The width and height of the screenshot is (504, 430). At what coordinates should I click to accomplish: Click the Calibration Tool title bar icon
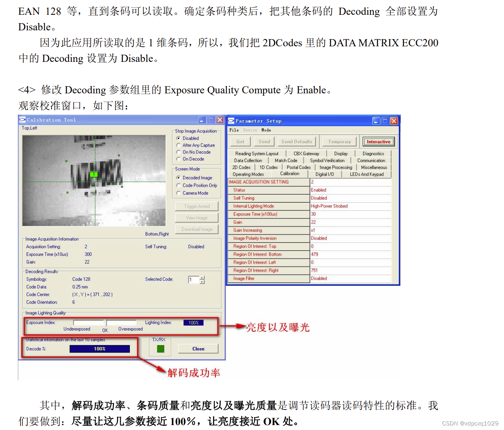(22, 120)
